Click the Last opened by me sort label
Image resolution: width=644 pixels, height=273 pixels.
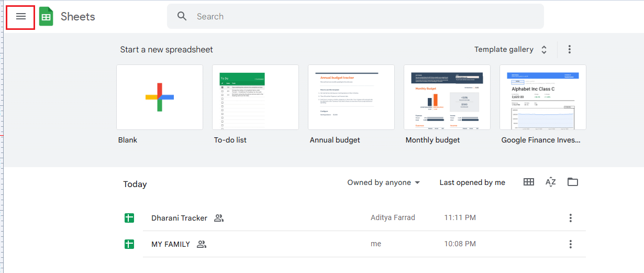[x=472, y=182]
